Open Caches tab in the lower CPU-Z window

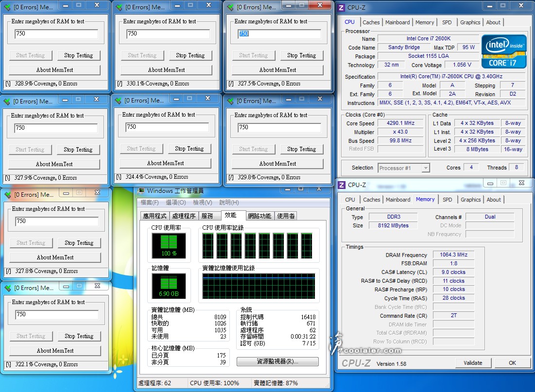coord(372,200)
